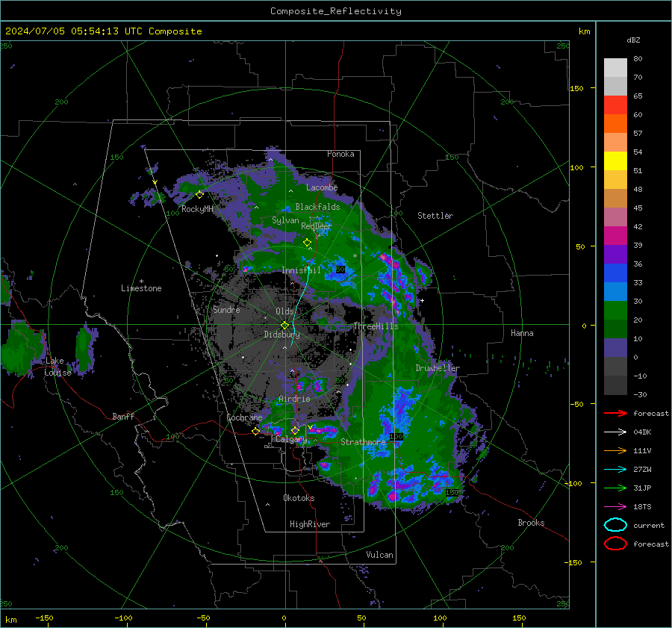Click the Blackfalds label
672x628 pixels.
pyautogui.click(x=317, y=207)
